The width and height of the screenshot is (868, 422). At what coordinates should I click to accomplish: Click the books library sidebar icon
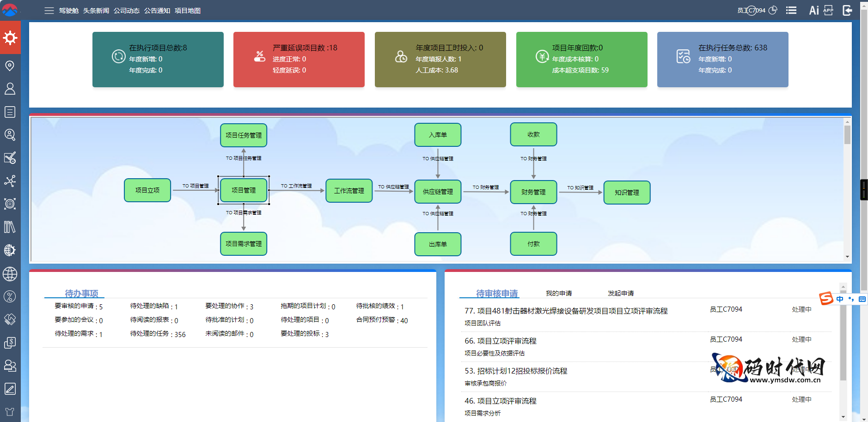coord(10,227)
